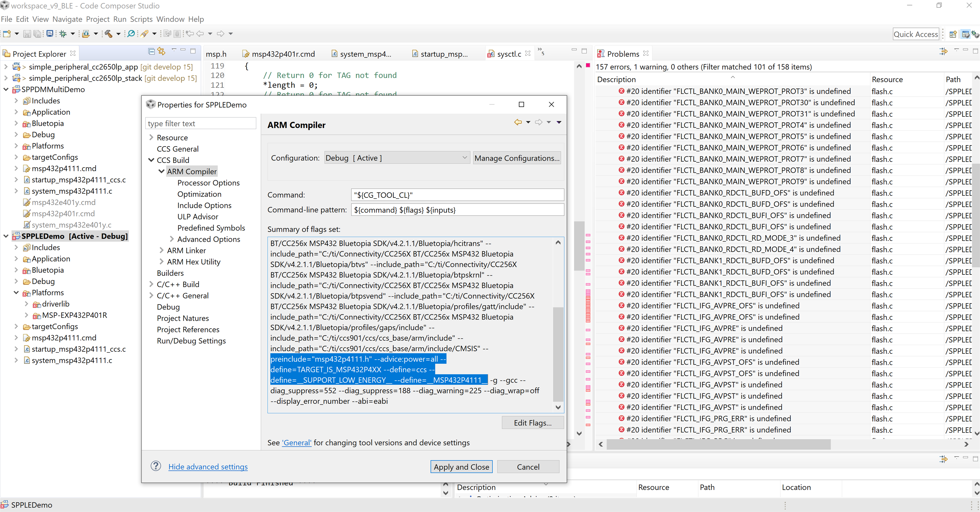The height and width of the screenshot is (512, 980).
Task: Switch to CCS Debug perspective icon
Action: coord(975,34)
